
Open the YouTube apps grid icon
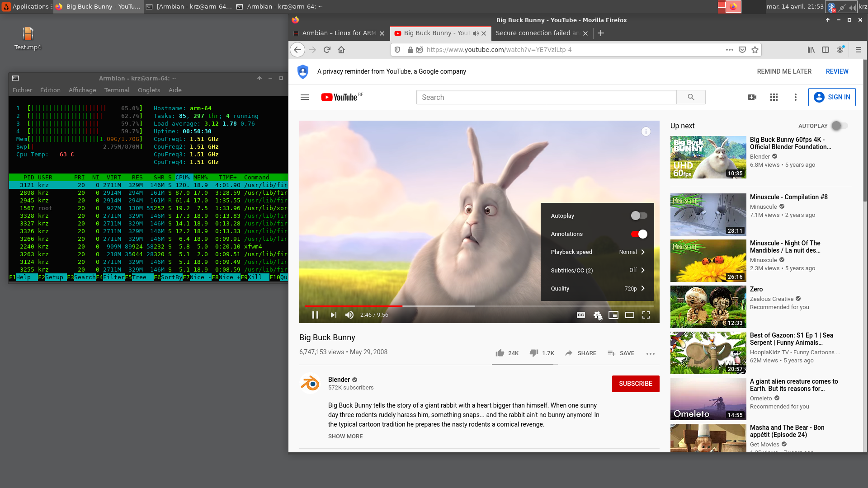774,97
